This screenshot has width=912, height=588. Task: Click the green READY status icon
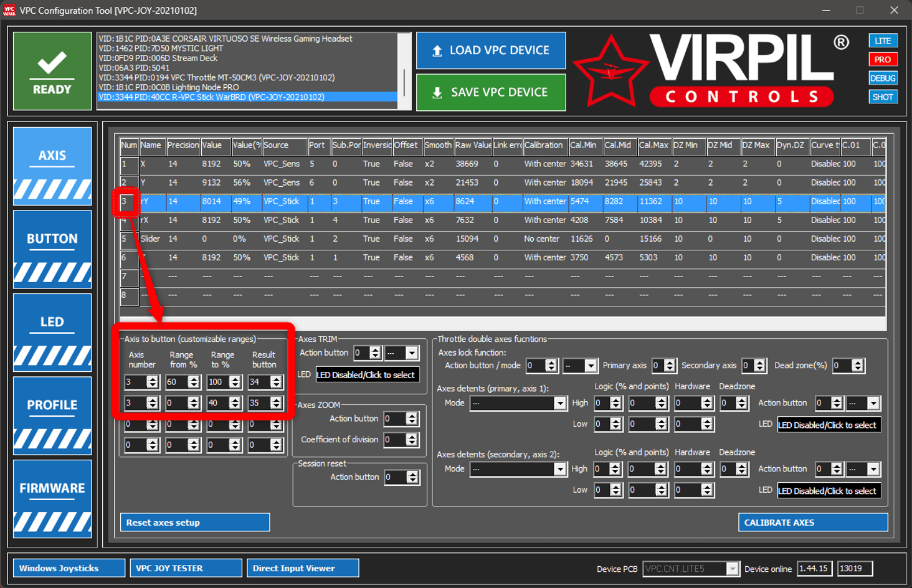click(52, 71)
